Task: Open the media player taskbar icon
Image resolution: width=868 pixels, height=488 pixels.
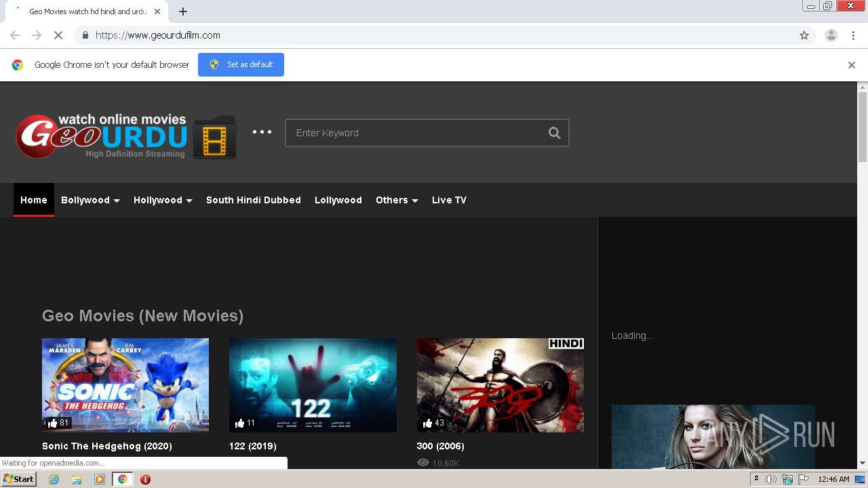Action: [x=100, y=479]
